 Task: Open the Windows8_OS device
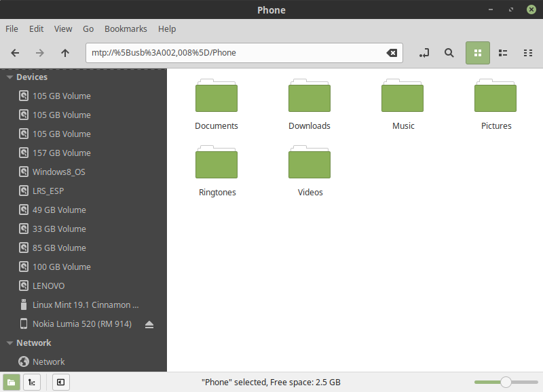point(83,172)
